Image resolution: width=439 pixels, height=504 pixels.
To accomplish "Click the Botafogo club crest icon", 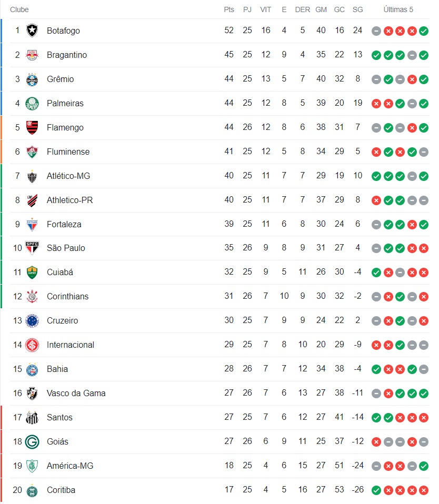I will [32, 31].
